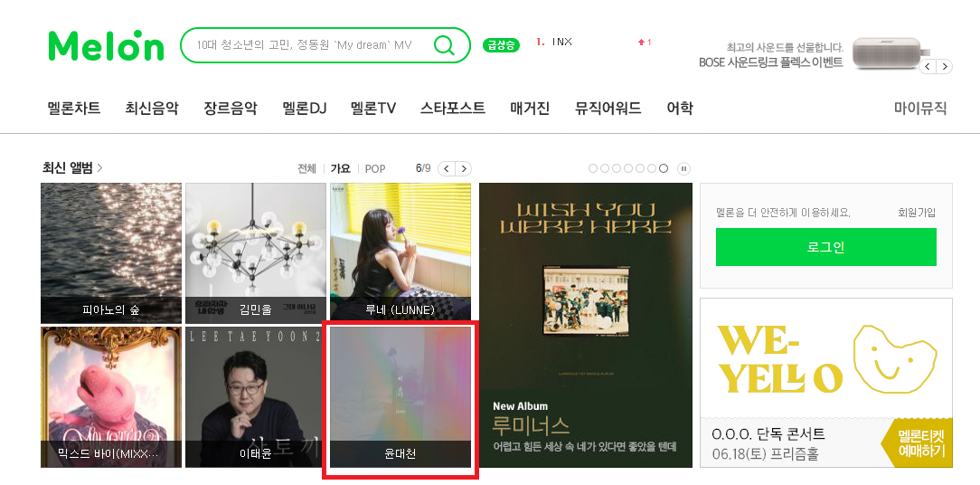Expand 최신 앨범 section via chevron

tap(100, 168)
